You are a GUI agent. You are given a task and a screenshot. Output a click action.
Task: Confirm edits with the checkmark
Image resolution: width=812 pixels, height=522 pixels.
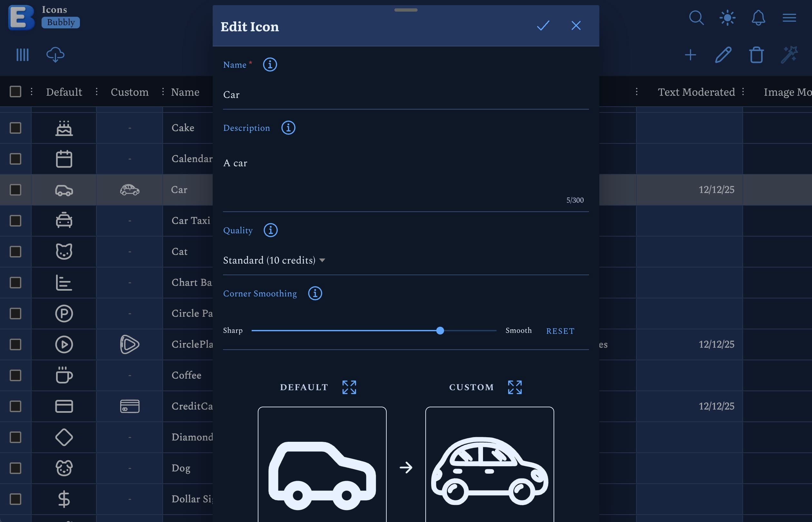(543, 26)
